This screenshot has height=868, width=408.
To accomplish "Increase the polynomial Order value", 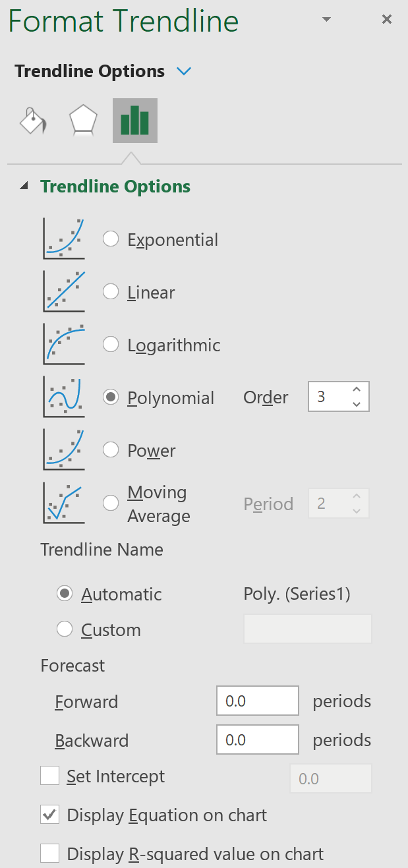I will coord(357,390).
